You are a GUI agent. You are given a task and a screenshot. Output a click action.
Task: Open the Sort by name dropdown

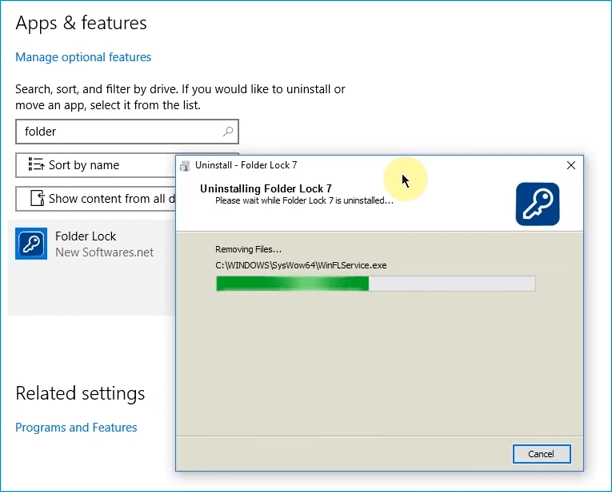pyautogui.click(x=95, y=165)
